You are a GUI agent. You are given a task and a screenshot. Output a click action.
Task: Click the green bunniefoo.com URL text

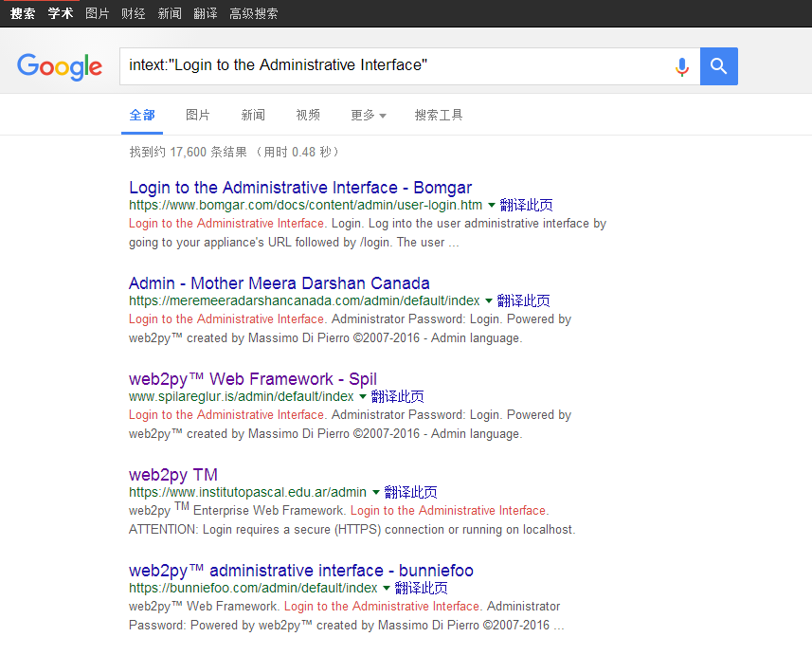[x=253, y=588]
